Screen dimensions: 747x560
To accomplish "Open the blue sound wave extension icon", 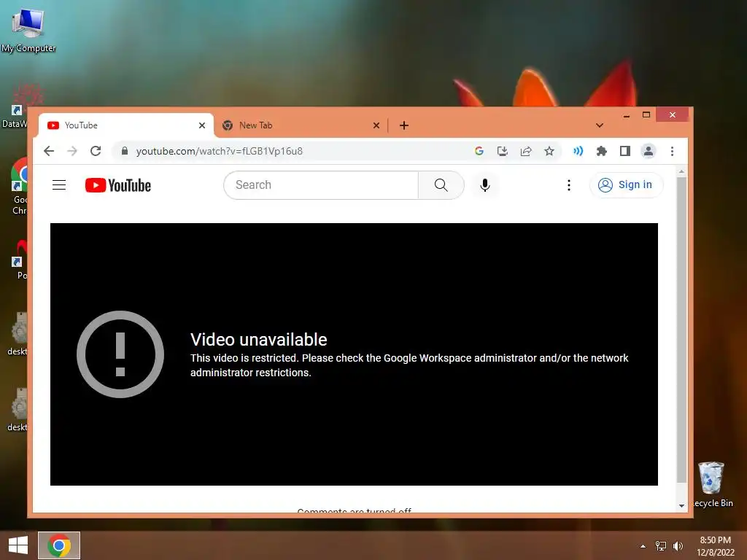I will [x=578, y=151].
